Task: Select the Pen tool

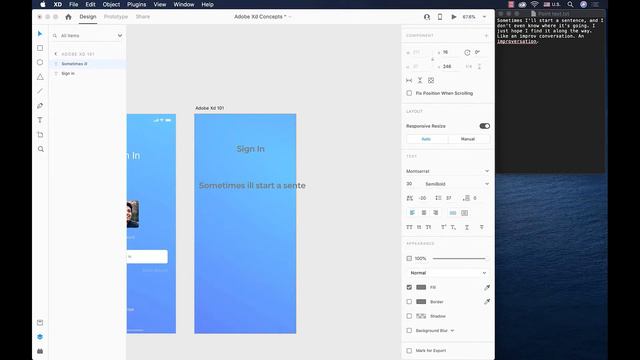Action: click(x=40, y=106)
